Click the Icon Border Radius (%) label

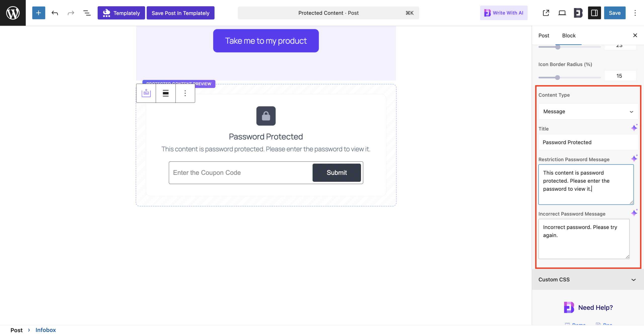(565, 64)
